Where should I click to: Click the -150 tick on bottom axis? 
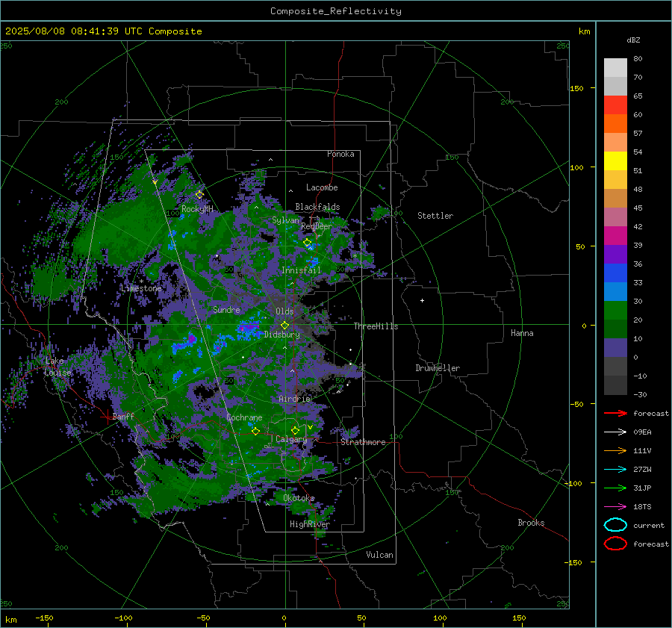tap(44, 618)
